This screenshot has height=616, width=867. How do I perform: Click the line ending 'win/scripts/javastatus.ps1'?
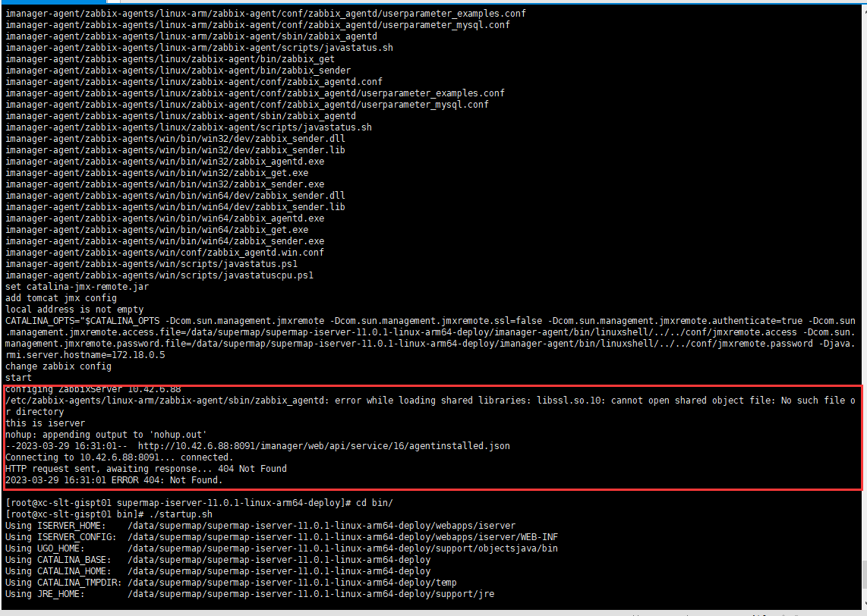pos(151,264)
